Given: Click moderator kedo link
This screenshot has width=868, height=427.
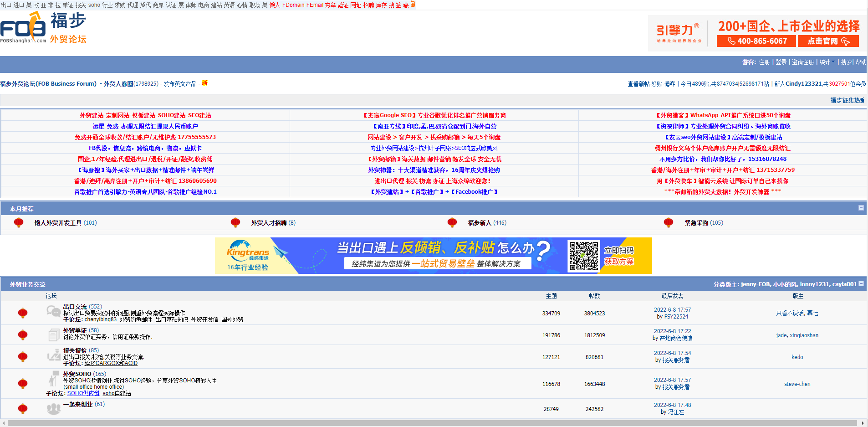Looking at the screenshot, I should (x=797, y=357).
